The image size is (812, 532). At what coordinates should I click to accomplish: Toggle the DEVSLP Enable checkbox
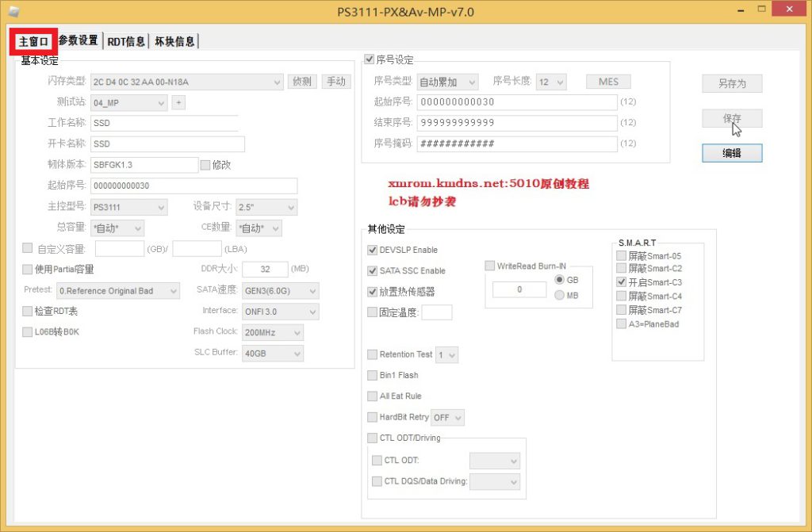coord(373,250)
